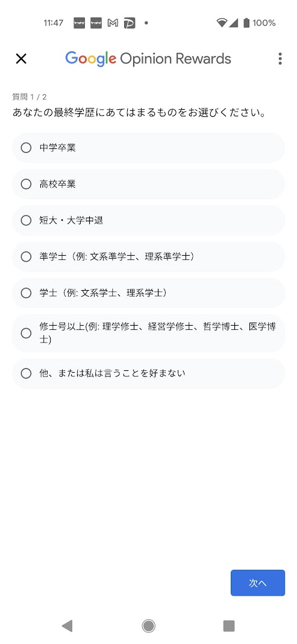The width and height of the screenshot is (297, 644).
Task: Tap the Gmail notification icon in status bar
Action: pos(113,23)
